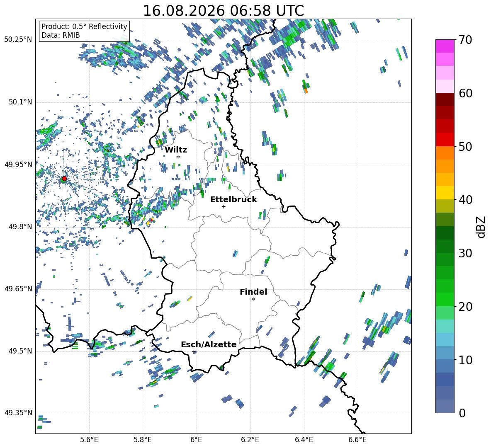
Task: Click the Ettelbruck station cross marker
Action: click(x=224, y=206)
